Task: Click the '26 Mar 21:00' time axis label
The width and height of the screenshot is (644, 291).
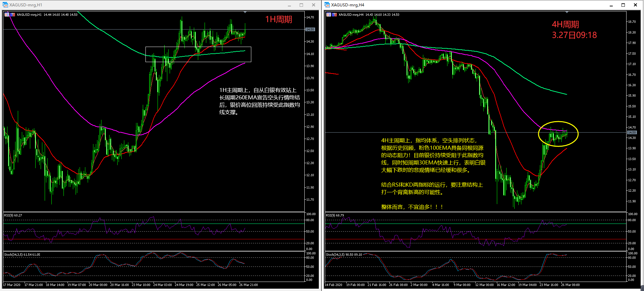Action: click(x=249, y=285)
